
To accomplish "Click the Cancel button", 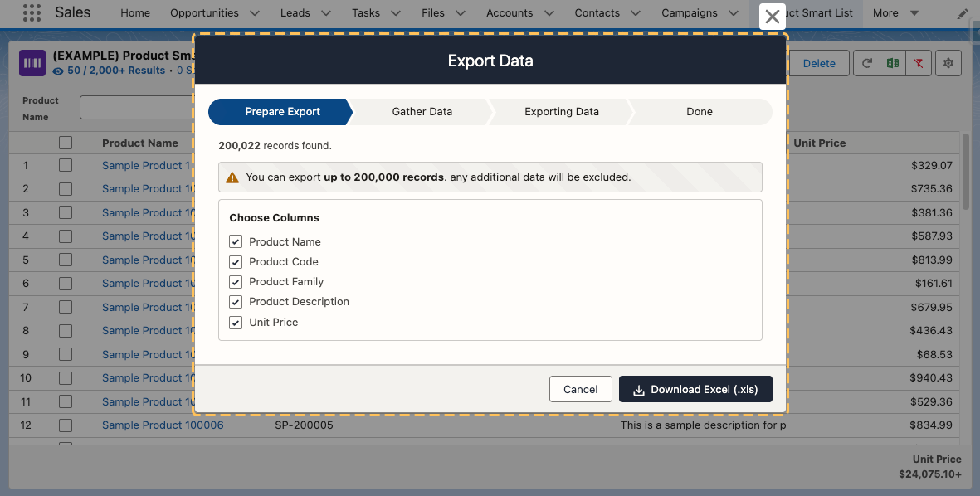I will [580, 389].
